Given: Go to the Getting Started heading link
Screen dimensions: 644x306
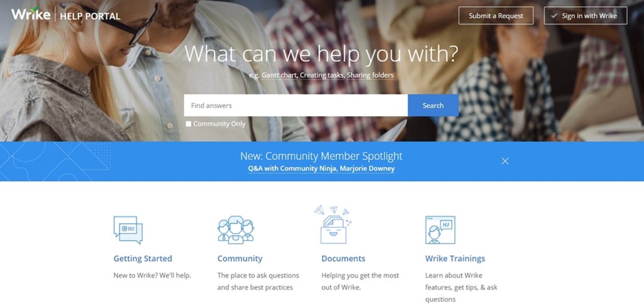Looking at the screenshot, I should pyautogui.click(x=143, y=259).
